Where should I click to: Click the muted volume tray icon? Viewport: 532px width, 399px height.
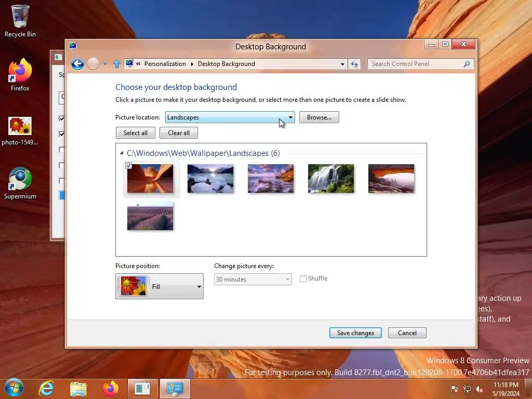(480, 389)
